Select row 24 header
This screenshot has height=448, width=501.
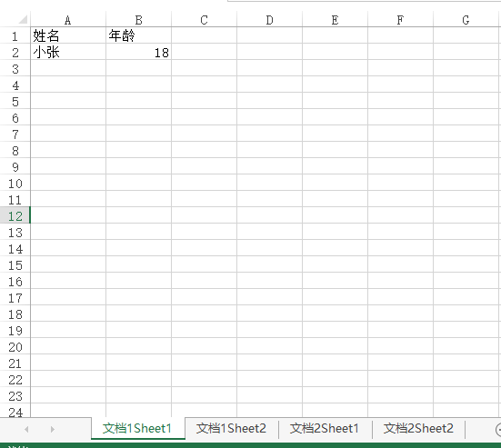click(x=15, y=411)
